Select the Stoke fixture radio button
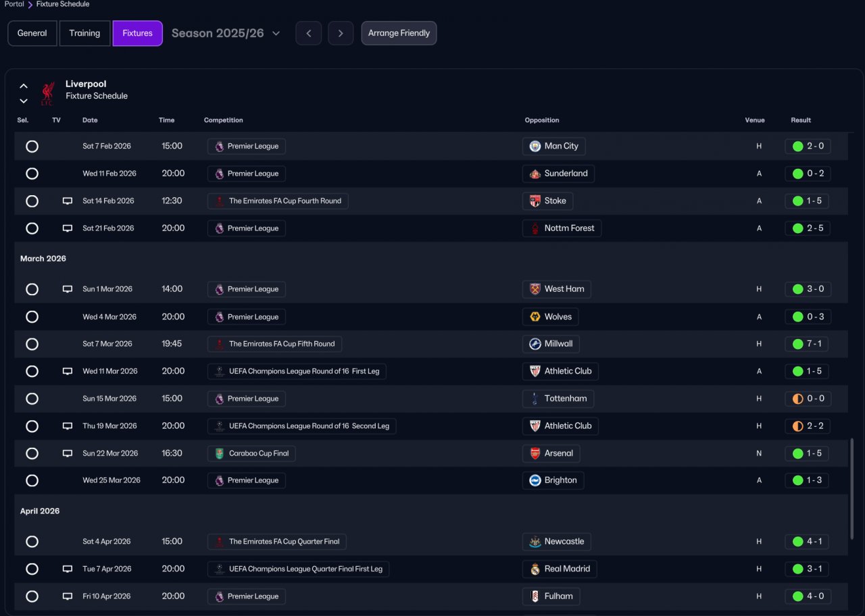 (x=32, y=201)
